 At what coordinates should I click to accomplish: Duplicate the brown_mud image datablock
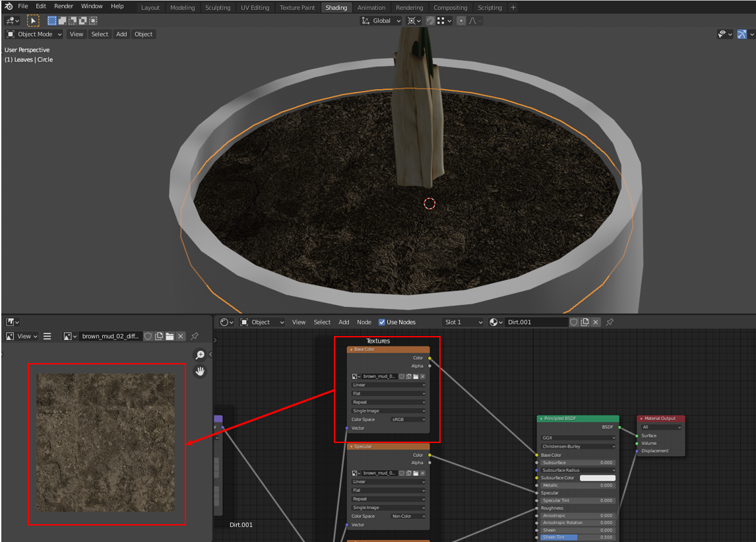click(158, 337)
